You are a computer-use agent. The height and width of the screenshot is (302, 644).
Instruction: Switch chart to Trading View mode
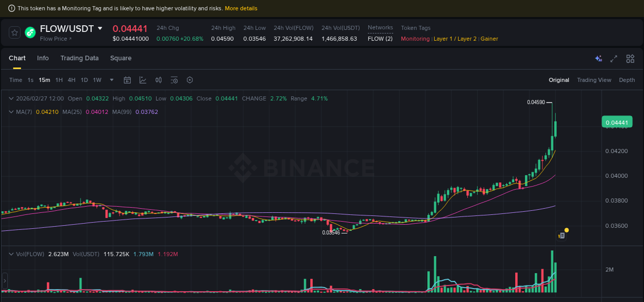click(x=594, y=80)
